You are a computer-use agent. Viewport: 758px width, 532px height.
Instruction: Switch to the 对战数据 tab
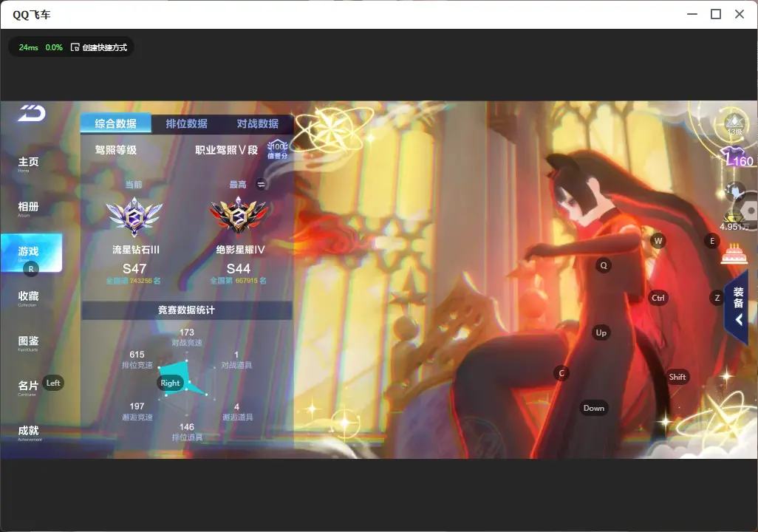(x=258, y=123)
